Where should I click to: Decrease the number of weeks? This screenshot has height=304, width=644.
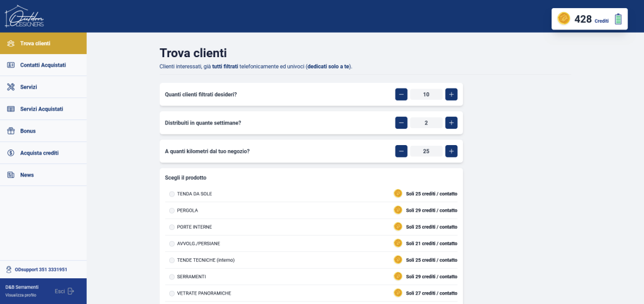coord(401,122)
